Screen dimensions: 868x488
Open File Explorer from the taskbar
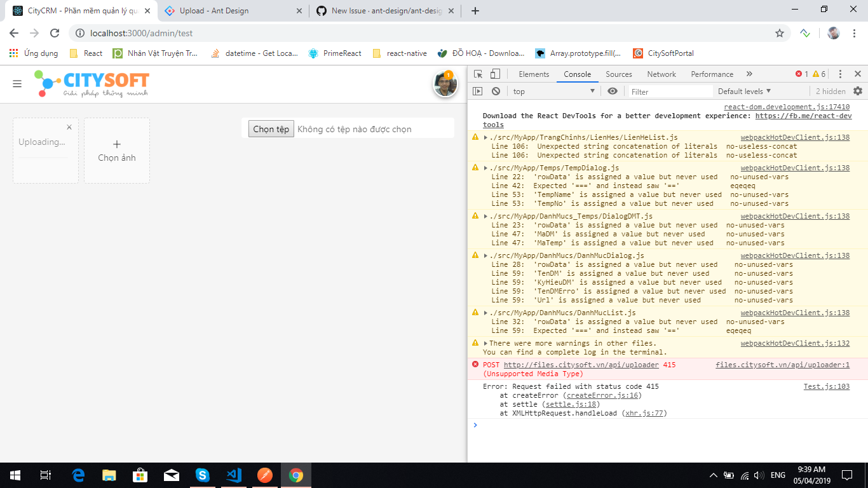(x=109, y=475)
